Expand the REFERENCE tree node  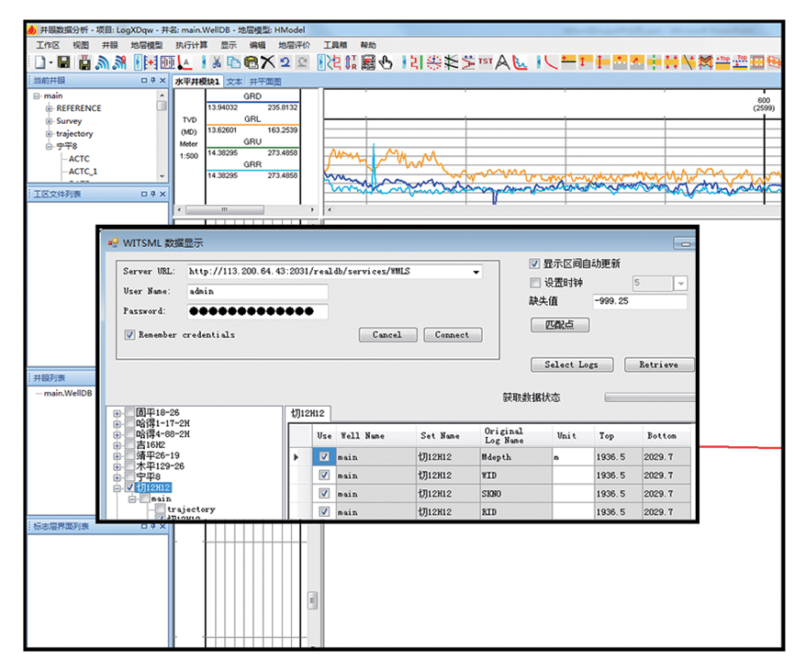[x=49, y=108]
